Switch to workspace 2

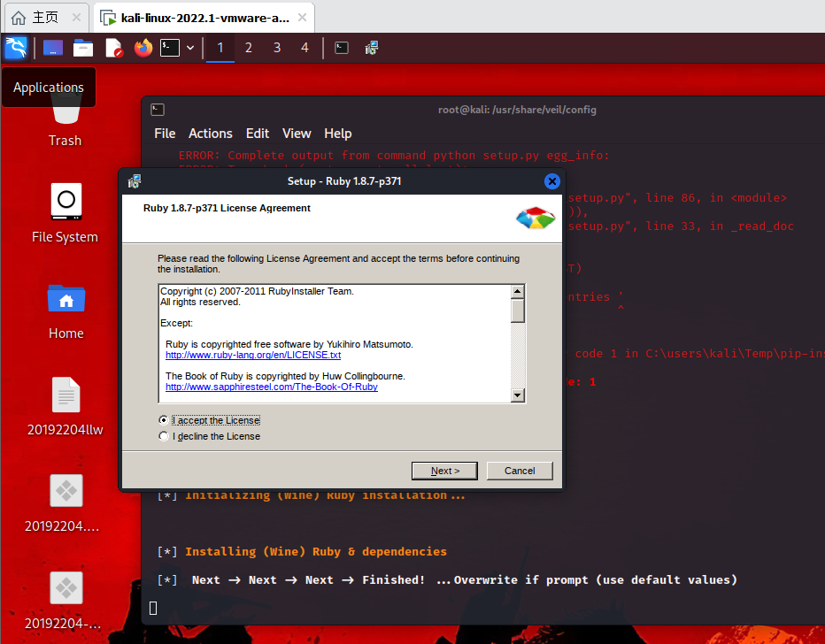point(249,48)
